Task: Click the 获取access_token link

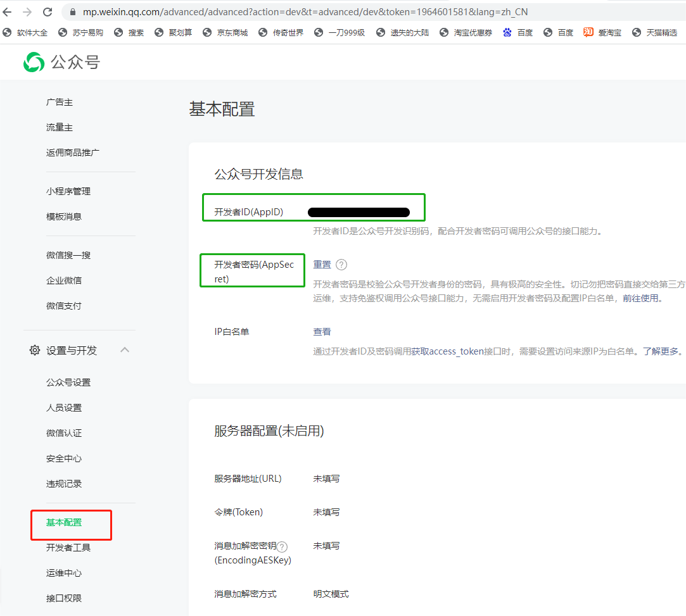Action: tap(447, 351)
